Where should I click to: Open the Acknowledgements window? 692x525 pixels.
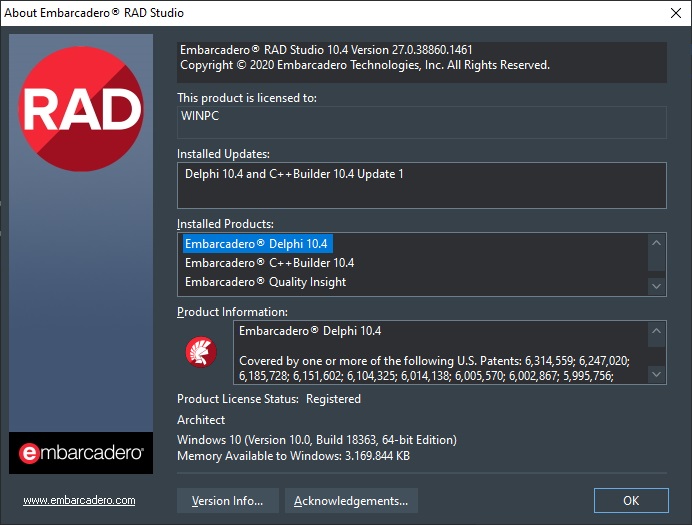pyautogui.click(x=351, y=500)
